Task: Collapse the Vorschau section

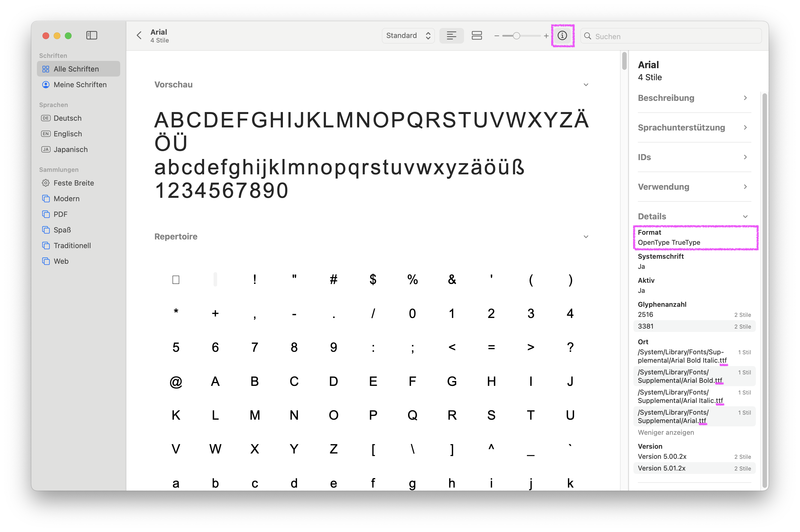Action: [586, 85]
